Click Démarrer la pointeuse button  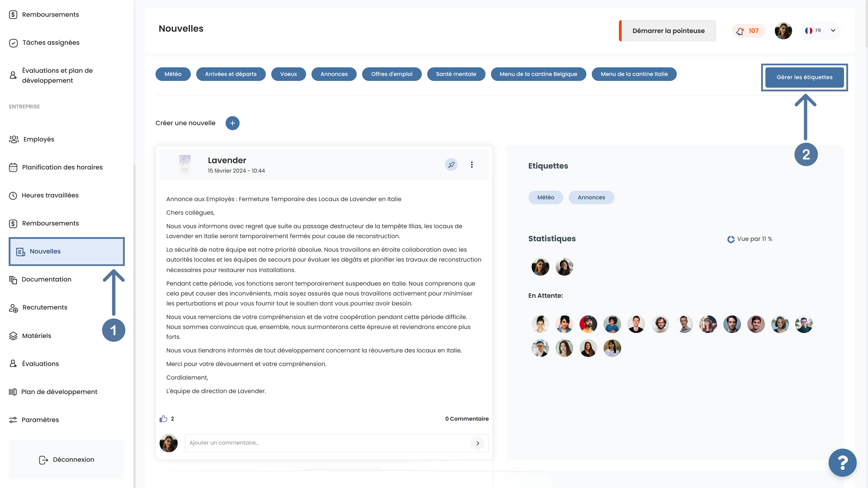click(667, 31)
